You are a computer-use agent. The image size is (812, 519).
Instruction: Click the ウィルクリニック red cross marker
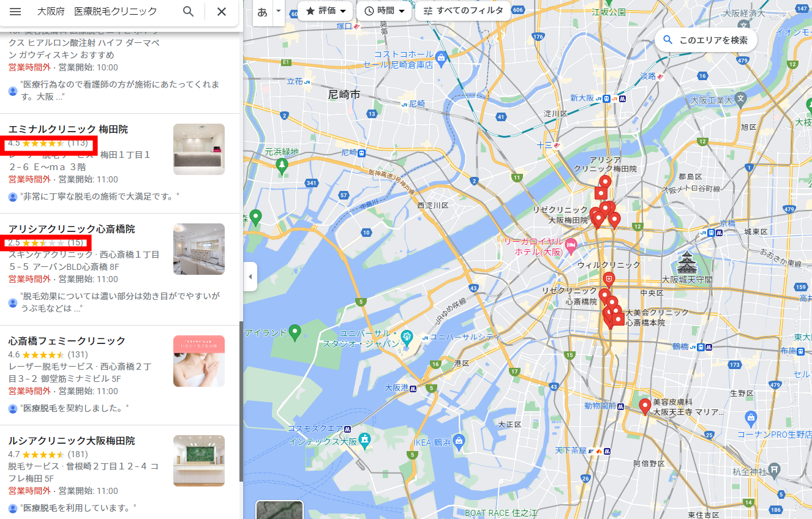609,280
